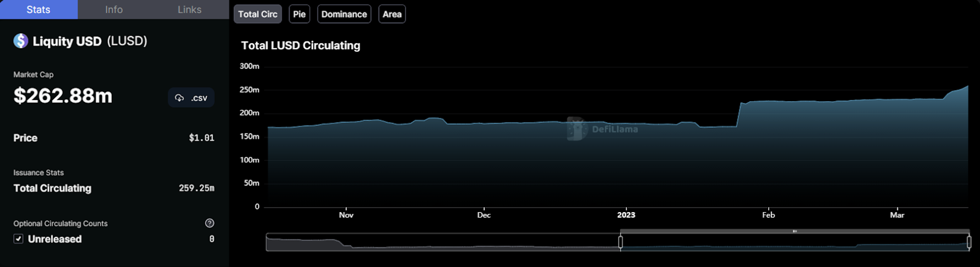The image size is (980, 267).
Task: Switch to the Stats tab
Action: tap(38, 9)
